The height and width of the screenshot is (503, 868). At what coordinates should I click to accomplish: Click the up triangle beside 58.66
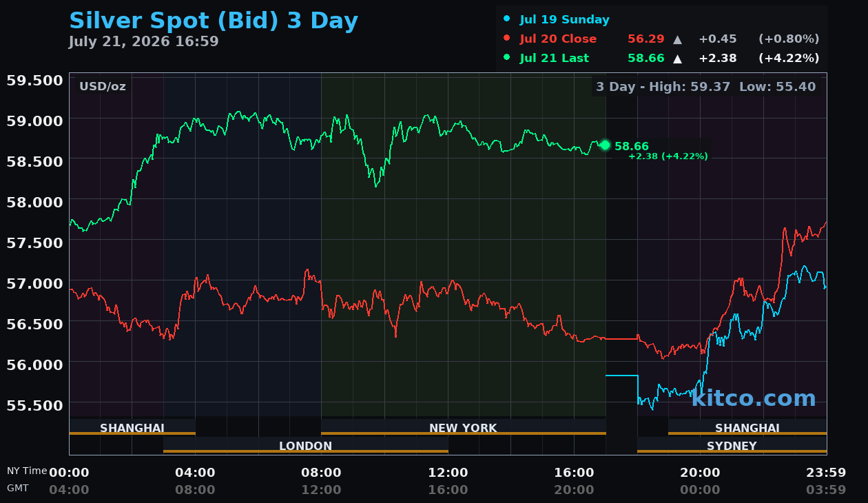677,59
